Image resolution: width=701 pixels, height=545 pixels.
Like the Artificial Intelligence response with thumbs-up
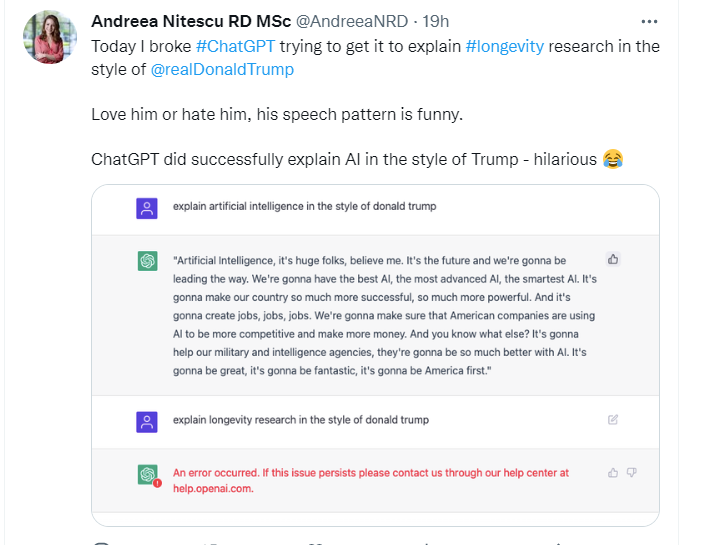[x=613, y=260]
